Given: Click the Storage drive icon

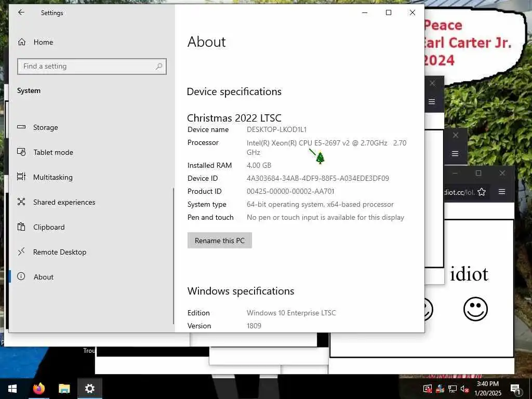Looking at the screenshot, I should (x=21, y=127).
